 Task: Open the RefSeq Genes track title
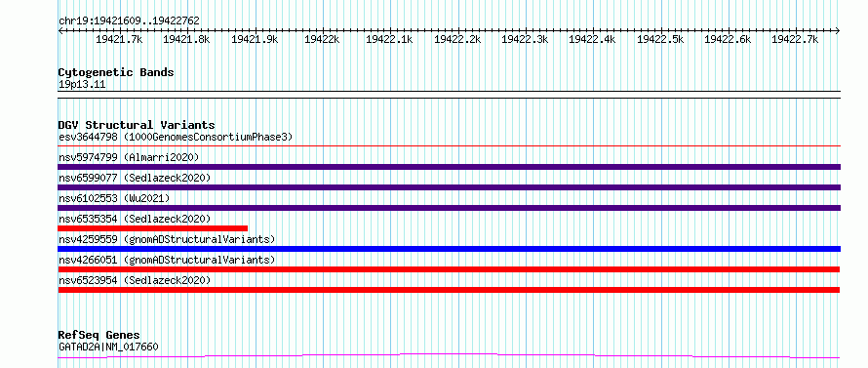point(99,336)
